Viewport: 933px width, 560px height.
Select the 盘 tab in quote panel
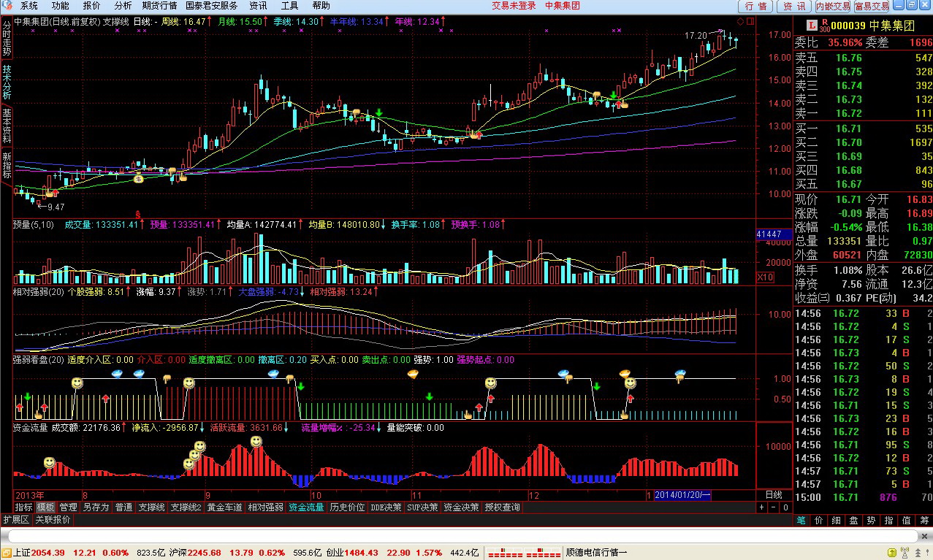coord(853,521)
